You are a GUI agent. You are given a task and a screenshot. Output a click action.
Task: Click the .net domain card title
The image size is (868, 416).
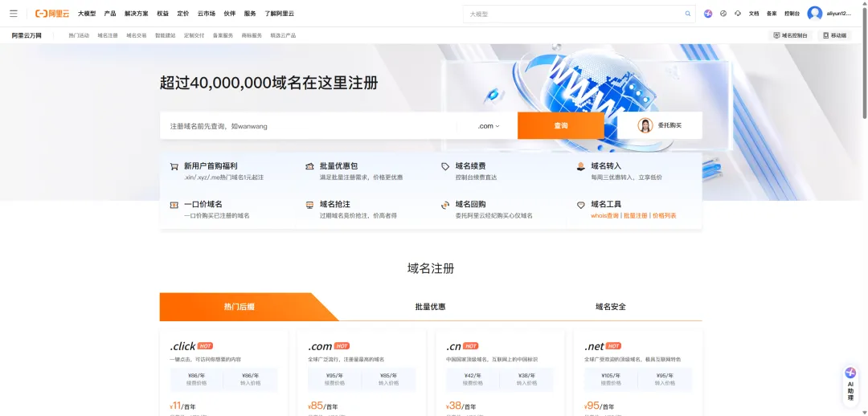(594, 346)
